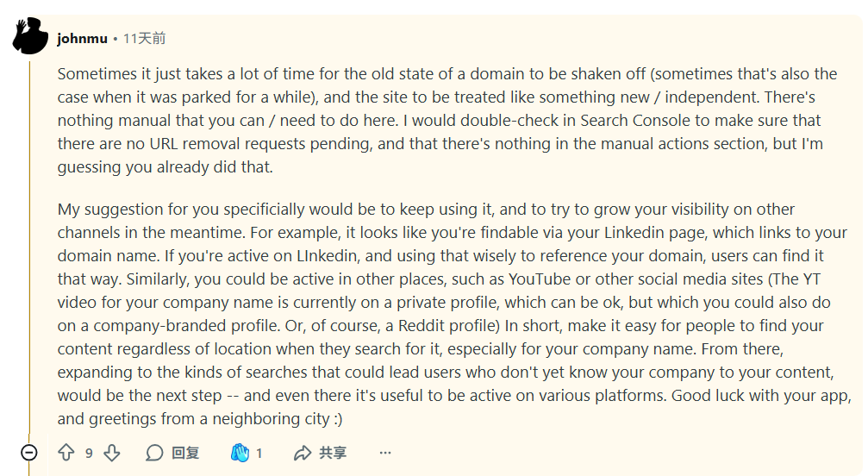Viewport: 868px width, 476px height.
Task: Click the 共享 share label
Action: (333, 453)
